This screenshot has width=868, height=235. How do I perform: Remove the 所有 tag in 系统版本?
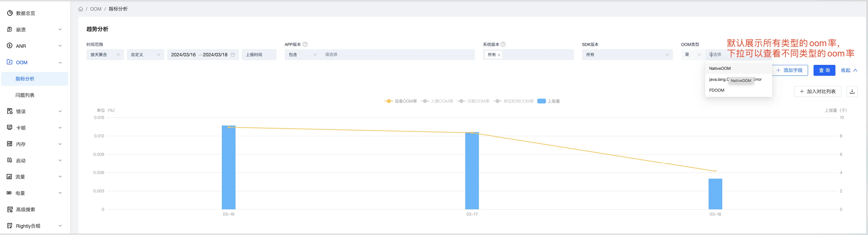pos(499,55)
